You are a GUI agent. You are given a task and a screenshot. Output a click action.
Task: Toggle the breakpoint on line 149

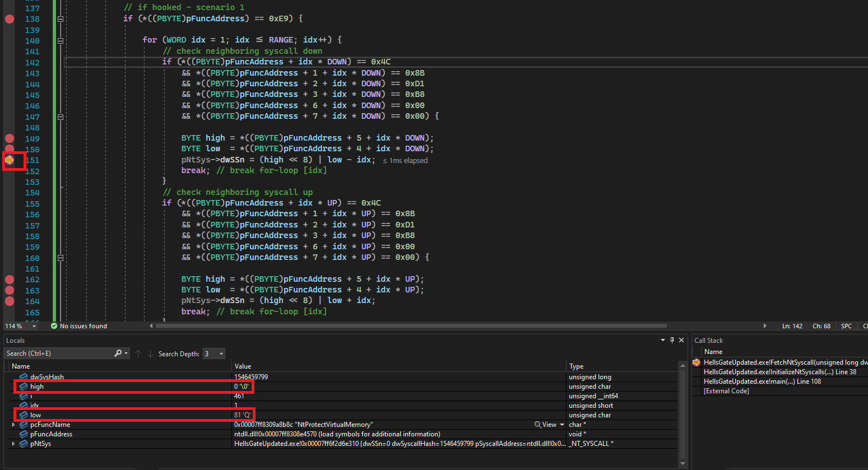tap(10, 138)
